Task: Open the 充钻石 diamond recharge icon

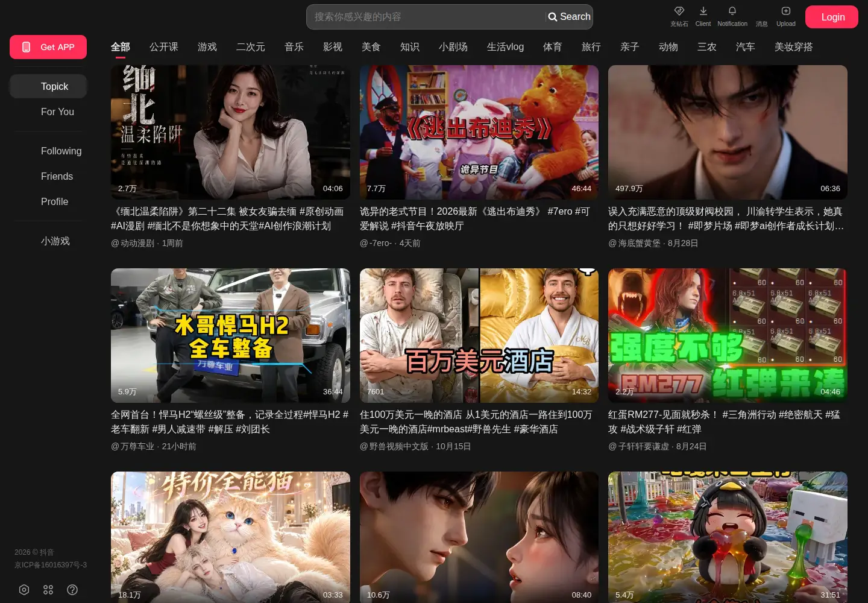Action: pyautogui.click(x=679, y=11)
